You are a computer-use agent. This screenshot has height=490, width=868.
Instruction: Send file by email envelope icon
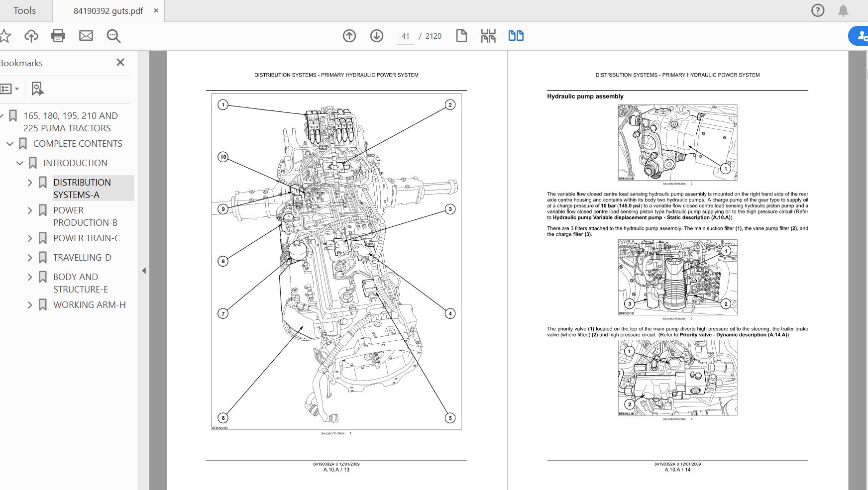click(x=86, y=36)
